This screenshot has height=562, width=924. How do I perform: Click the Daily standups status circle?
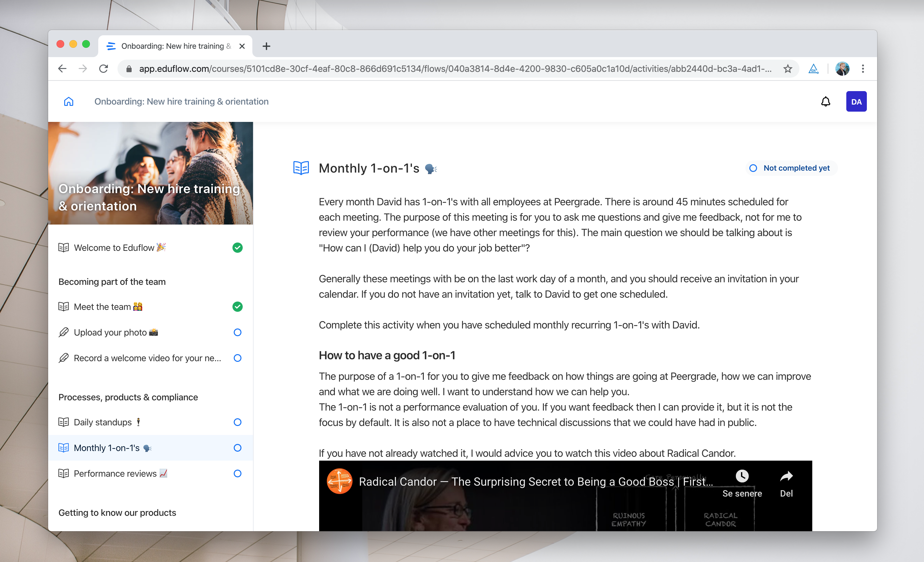pos(237,422)
